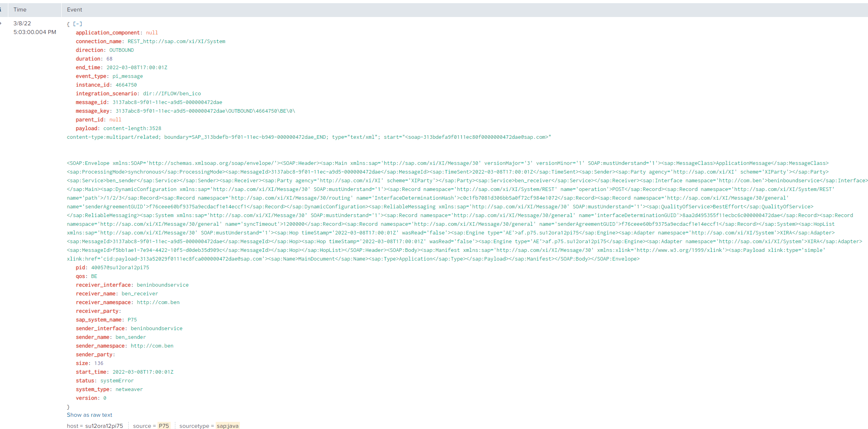
Task: Click the 'i' info column header
Action: click(1, 9)
